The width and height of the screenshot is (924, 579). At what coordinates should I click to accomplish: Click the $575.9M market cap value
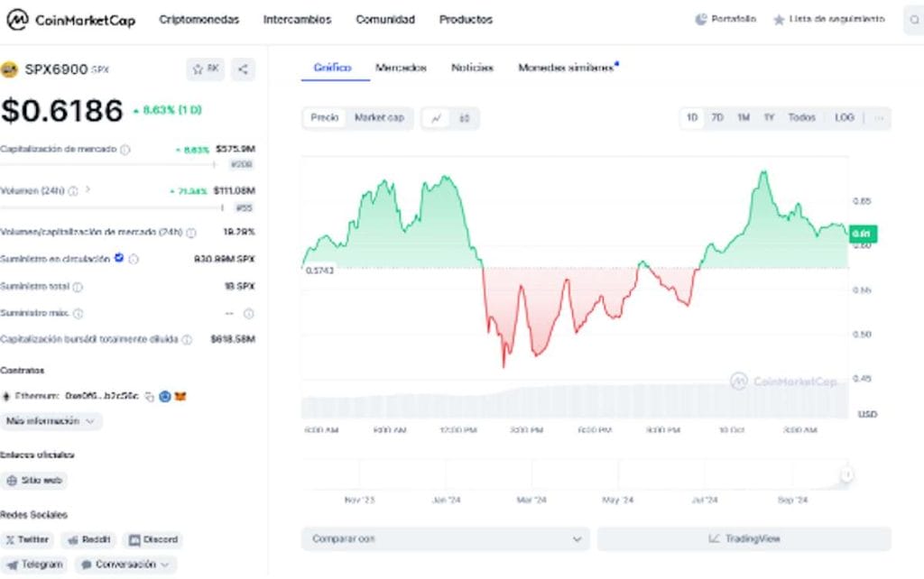[x=236, y=149]
